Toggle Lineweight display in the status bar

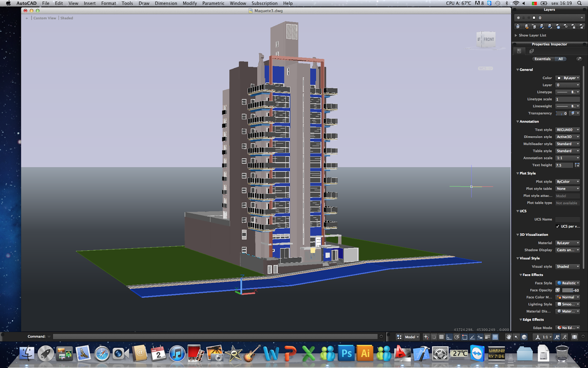pos(488,337)
